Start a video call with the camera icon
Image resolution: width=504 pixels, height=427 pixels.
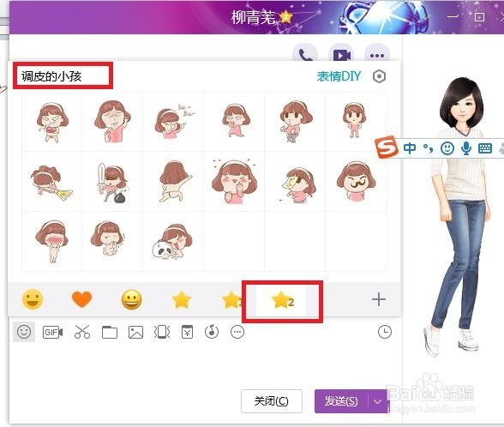click(341, 55)
